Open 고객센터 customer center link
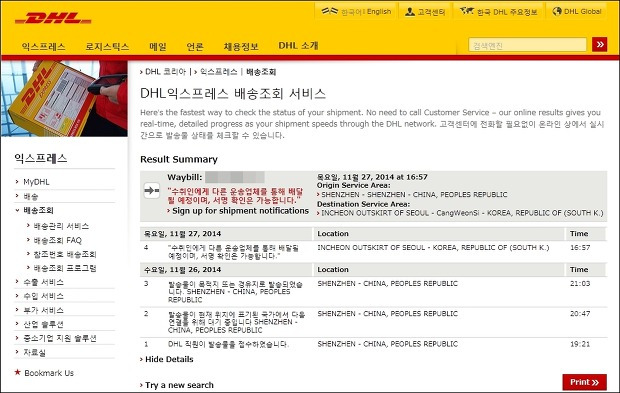 coord(425,12)
